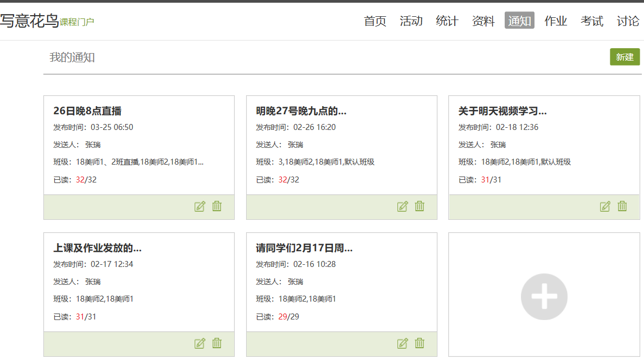Edit the 上课及作业发放的 notice

click(x=199, y=343)
